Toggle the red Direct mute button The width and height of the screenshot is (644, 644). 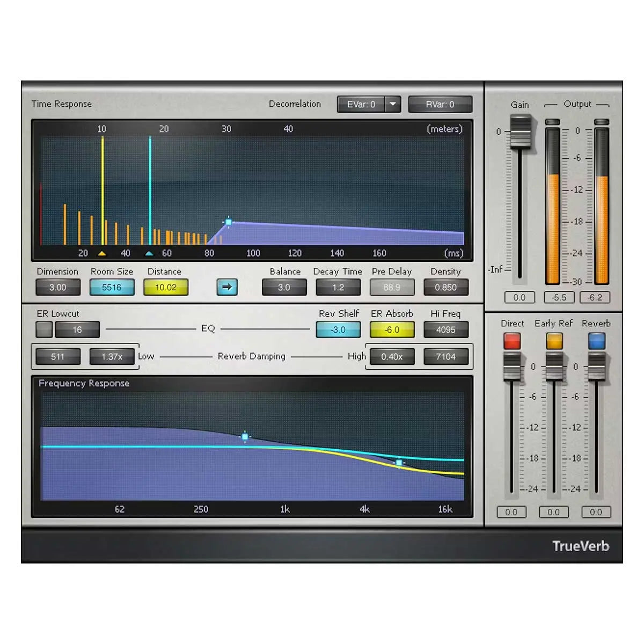pyautogui.click(x=511, y=341)
